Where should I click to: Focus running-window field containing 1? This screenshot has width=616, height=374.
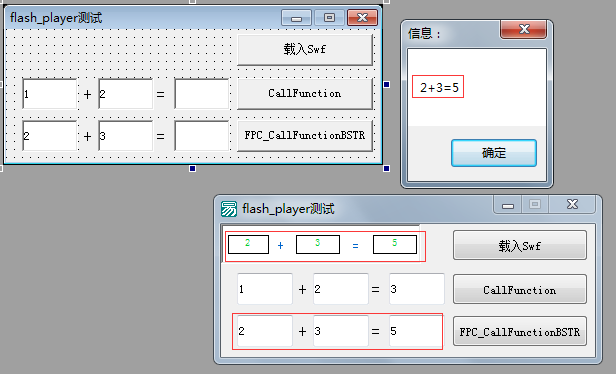pos(265,289)
